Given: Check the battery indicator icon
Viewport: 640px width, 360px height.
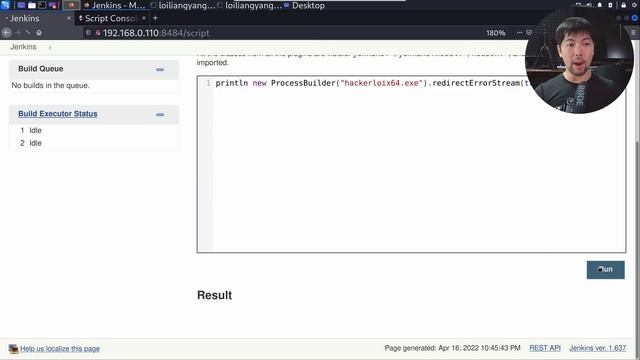Looking at the screenshot, I should [611, 5].
